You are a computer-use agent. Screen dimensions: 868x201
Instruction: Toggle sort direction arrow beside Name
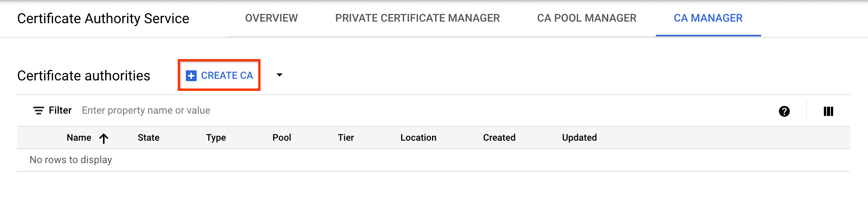click(x=104, y=138)
